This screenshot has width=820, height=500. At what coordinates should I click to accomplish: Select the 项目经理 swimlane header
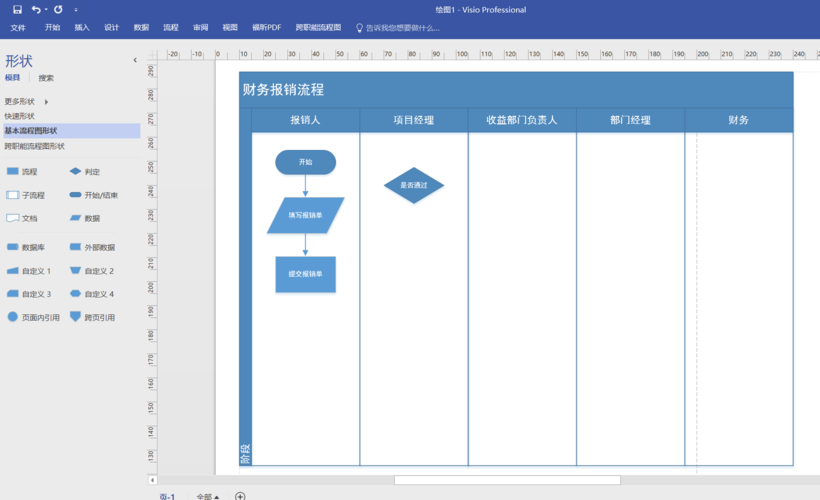(x=414, y=120)
